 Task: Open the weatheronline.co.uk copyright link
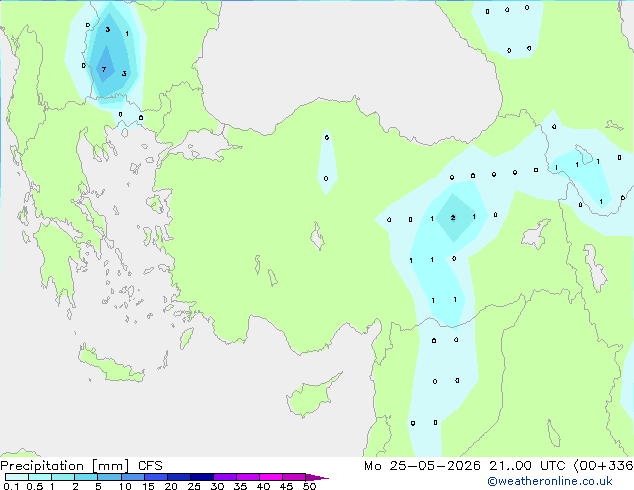click(550, 481)
